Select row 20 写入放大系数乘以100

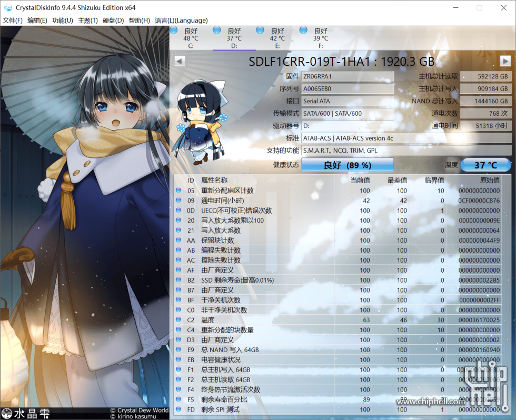[x=338, y=221]
